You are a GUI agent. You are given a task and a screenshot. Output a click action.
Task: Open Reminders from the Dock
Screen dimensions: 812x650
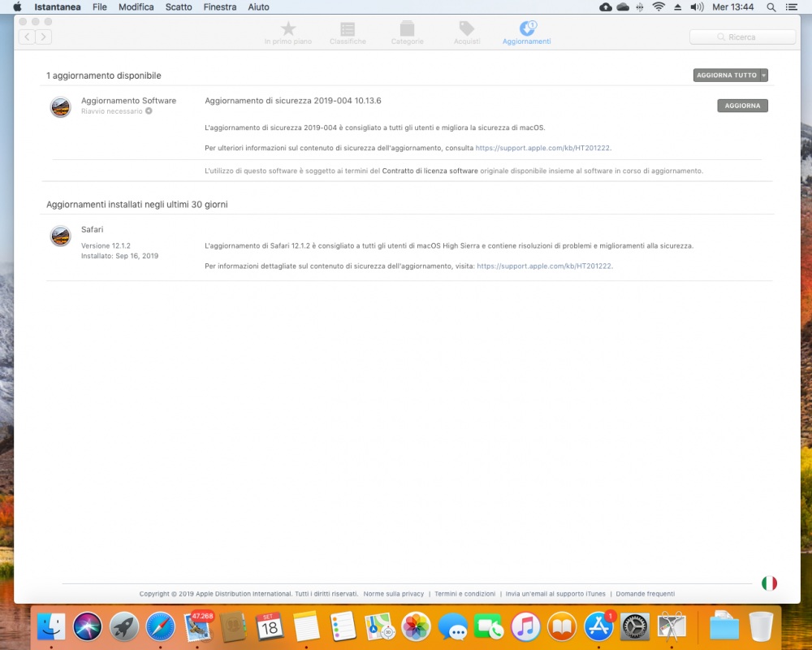pos(343,626)
